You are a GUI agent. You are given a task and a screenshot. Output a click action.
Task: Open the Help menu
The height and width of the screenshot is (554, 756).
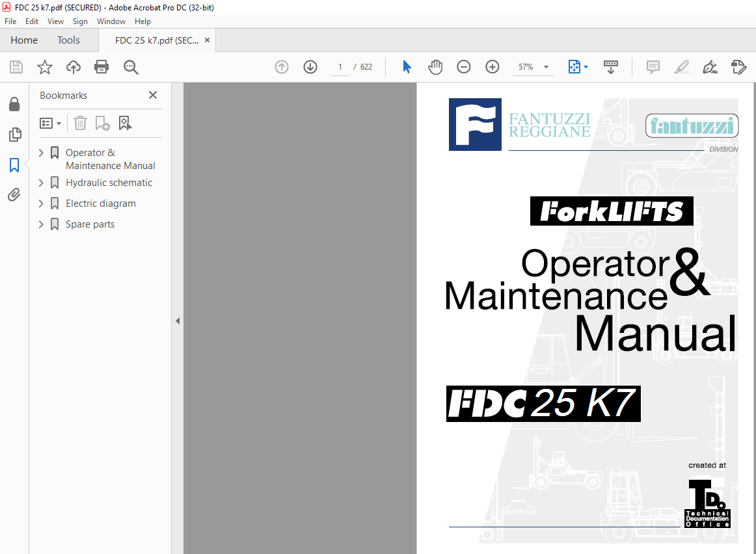pos(142,21)
